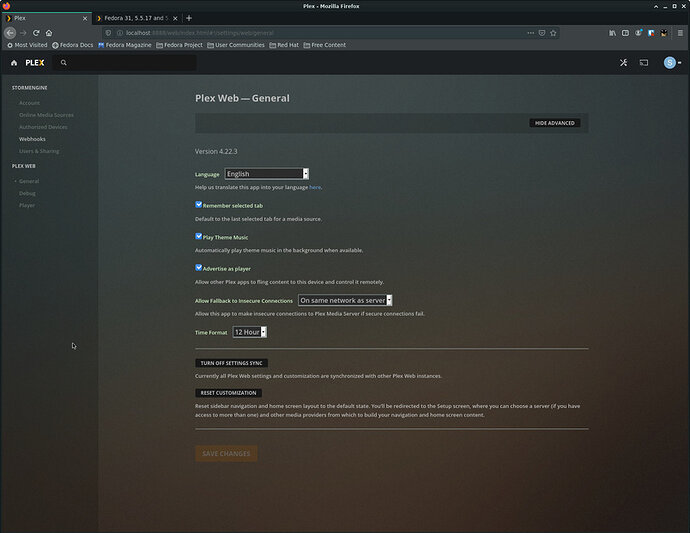This screenshot has height=533, width=690.
Task: Bookmark this page with star icon
Action: [553, 33]
